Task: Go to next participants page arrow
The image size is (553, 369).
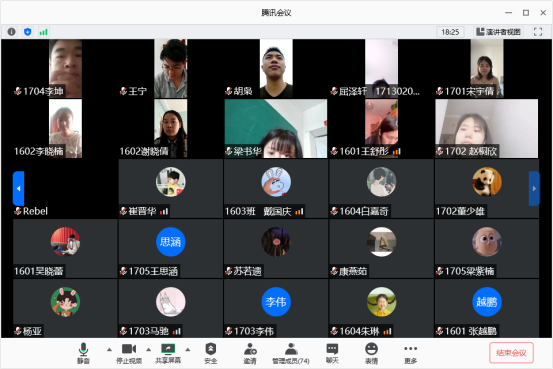Action: tap(534, 188)
